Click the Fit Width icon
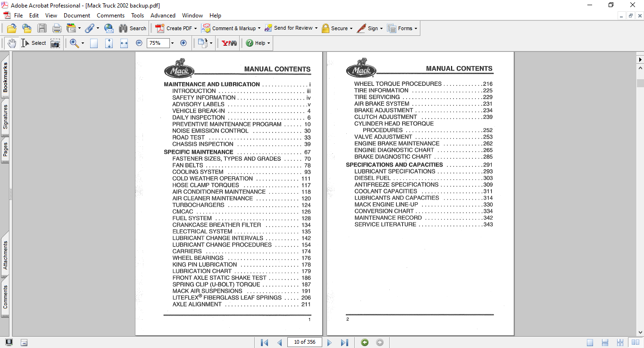This screenshot has width=644, height=348. click(x=124, y=43)
